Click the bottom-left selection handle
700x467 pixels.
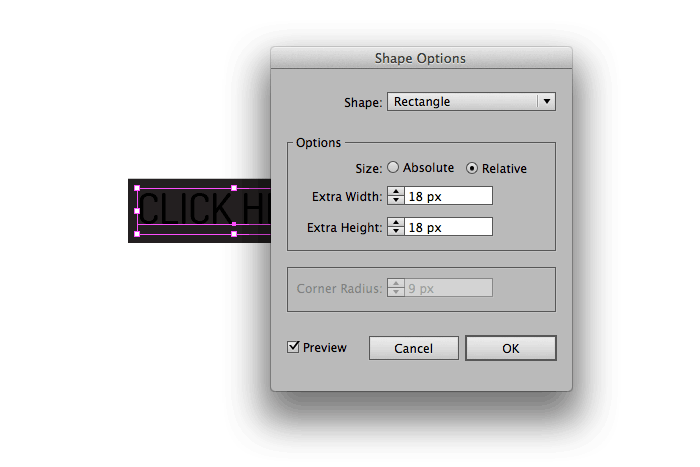[x=137, y=234]
